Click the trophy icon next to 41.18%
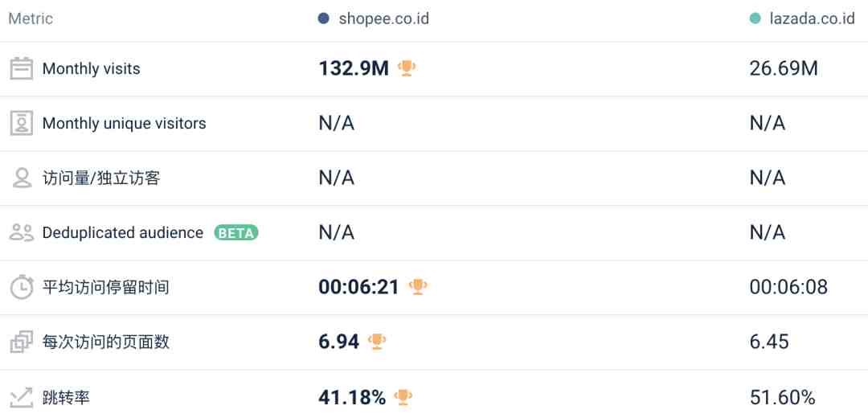This screenshot has height=418, width=868. click(403, 397)
